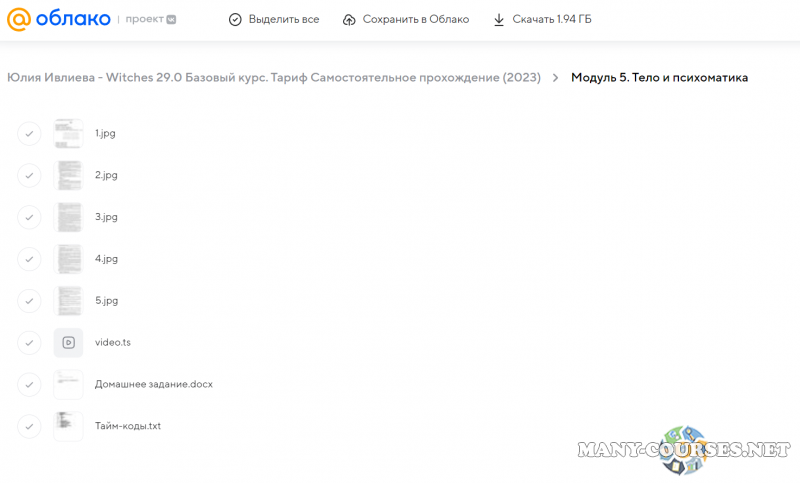Click the download arrow icon

pos(499,19)
